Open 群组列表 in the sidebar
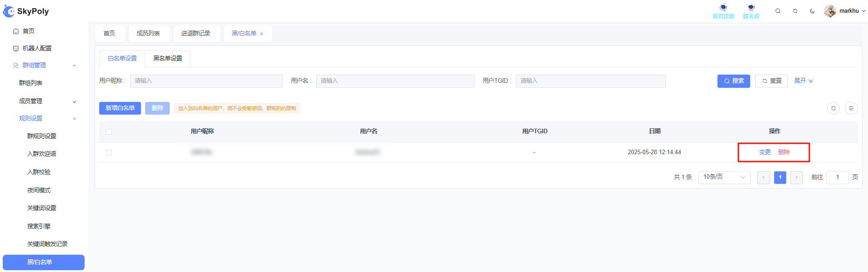The width and height of the screenshot is (868, 272). tap(30, 83)
